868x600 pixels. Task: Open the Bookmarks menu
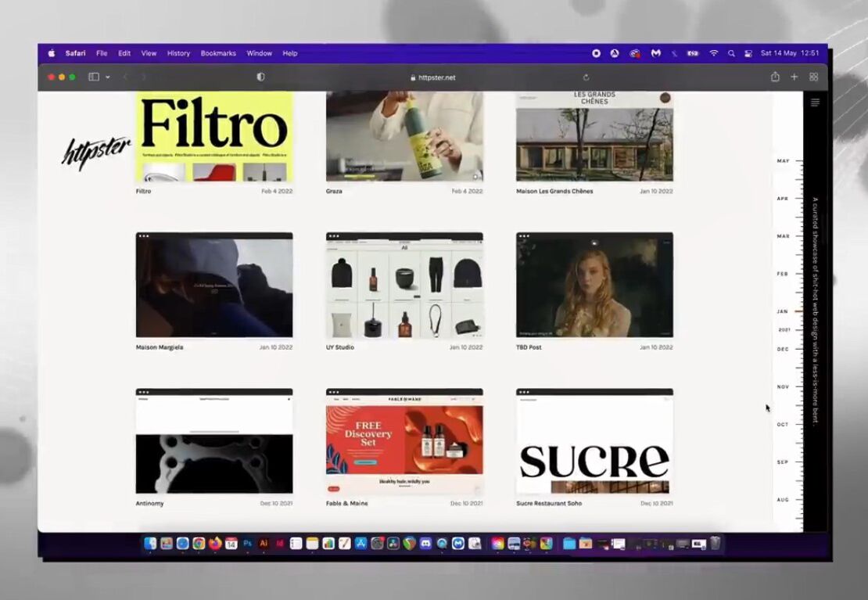click(218, 53)
